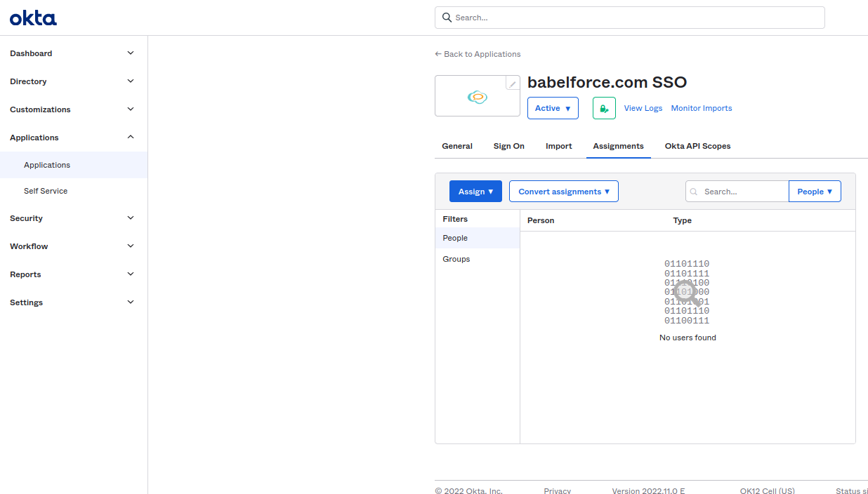Click the edit logo pencil icon
Image resolution: width=868 pixels, height=494 pixels.
click(513, 84)
